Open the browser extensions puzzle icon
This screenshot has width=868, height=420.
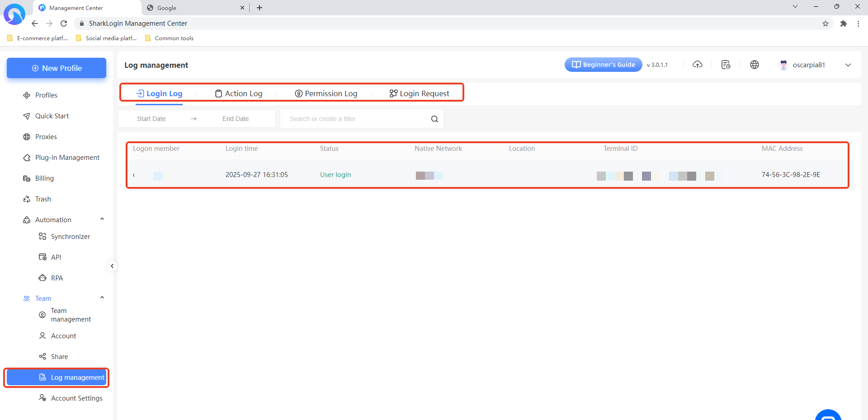point(843,23)
